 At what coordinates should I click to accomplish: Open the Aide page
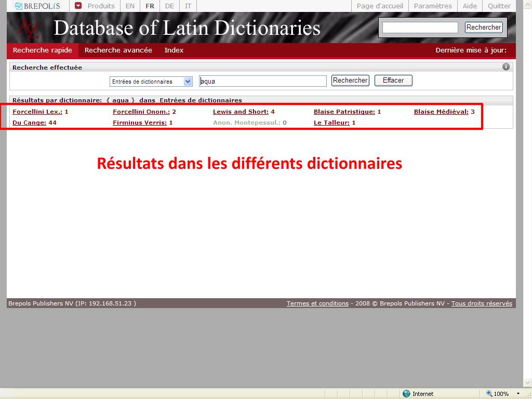pos(470,6)
